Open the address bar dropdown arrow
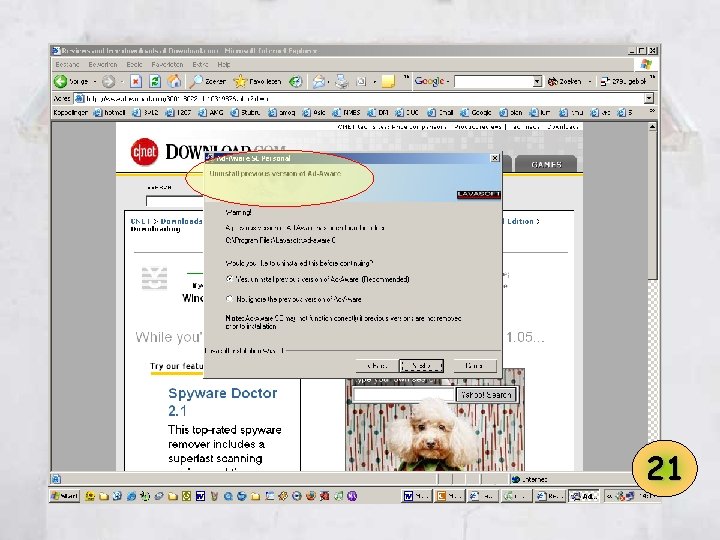The image size is (720, 540). [648, 98]
